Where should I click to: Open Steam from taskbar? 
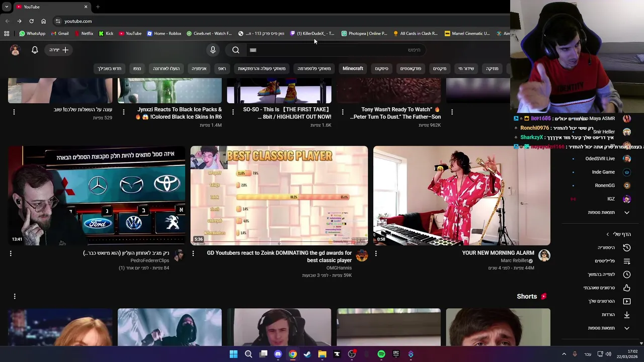click(x=307, y=354)
